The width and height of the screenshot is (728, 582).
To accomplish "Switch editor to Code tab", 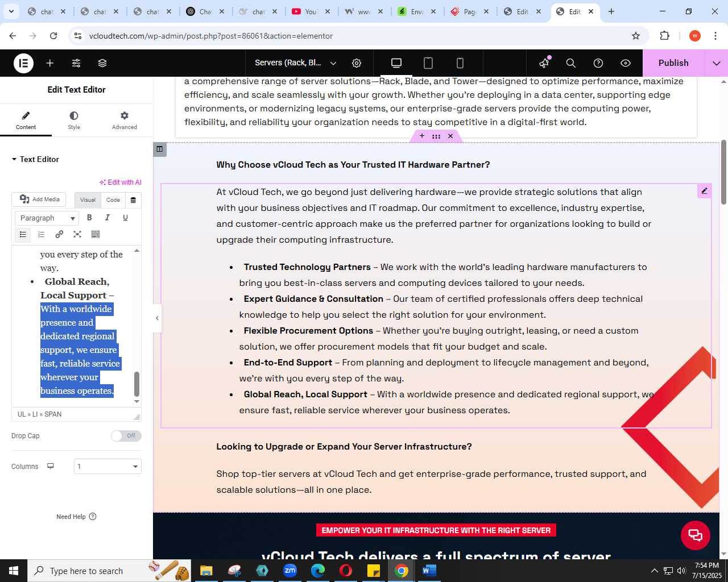I will tap(113, 200).
